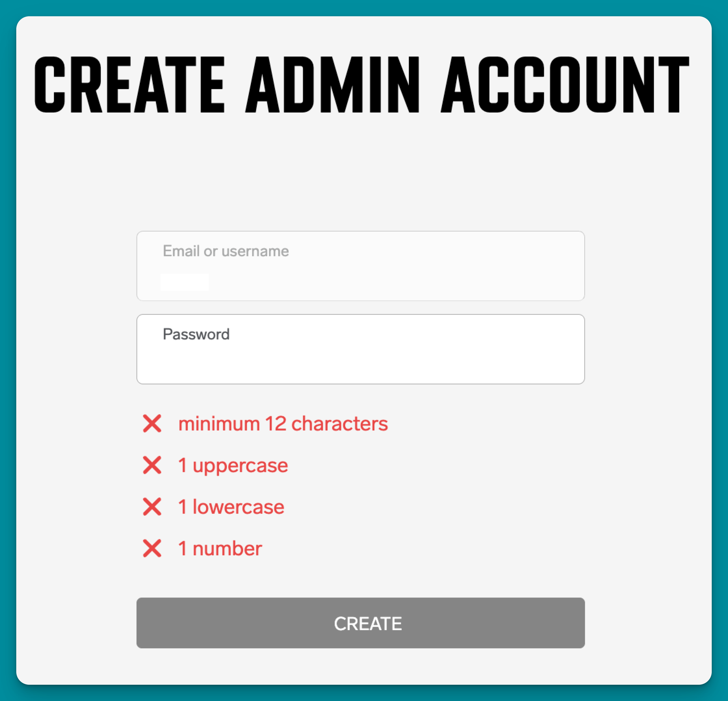Click the "minimum 12 characters" requirement text
Image resolution: width=728 pixels, height=701 pixels.
click(283, 424)
